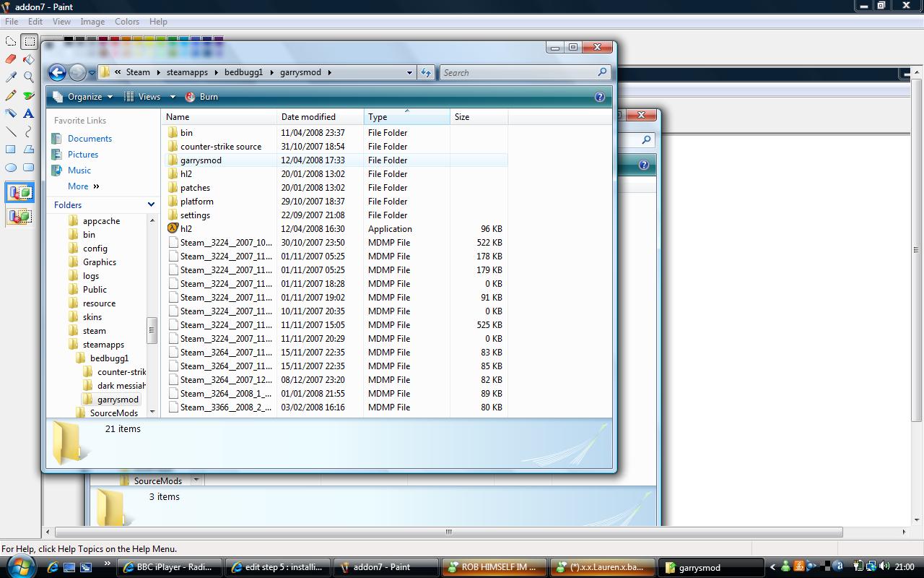Select the Text tool
Image resolution: width=924 pixels, height=578 pixels.
click(x=29, y=113)
